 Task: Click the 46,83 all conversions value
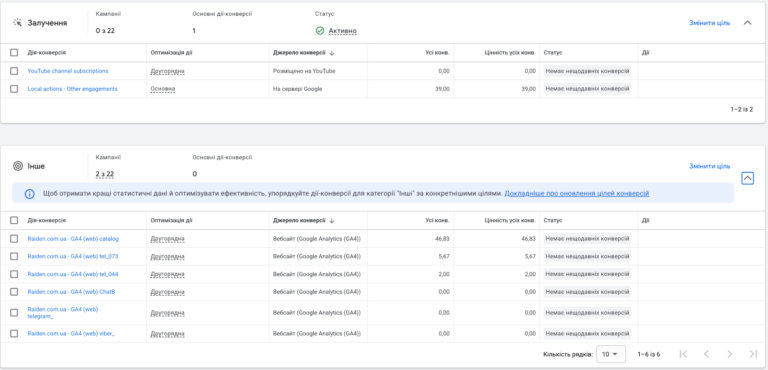pyautogui.click(x=442, y=239)
